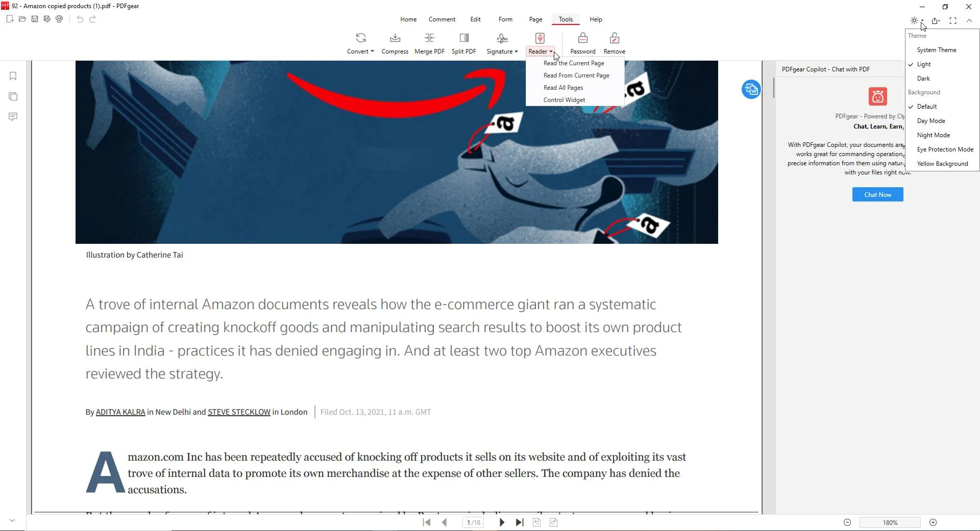Viewport: 980px width, 531px height.
Task: Select System Theme option
Action: click(x=942, y=50)
